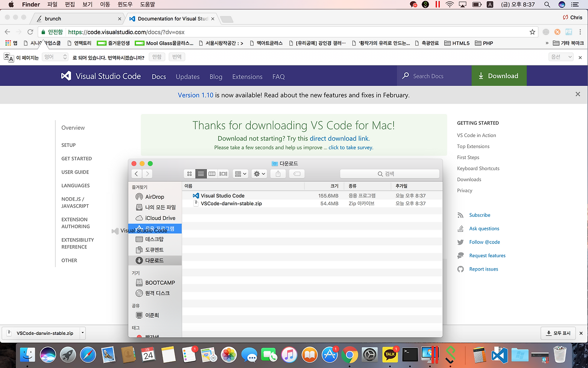Open the FAQ tab on the VS Code site
This screenshot has height=368, width=588.
coord(278,76)
